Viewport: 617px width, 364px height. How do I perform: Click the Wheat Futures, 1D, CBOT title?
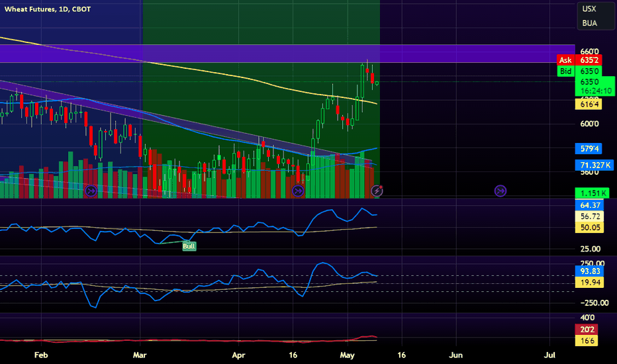tap(48, 9)
